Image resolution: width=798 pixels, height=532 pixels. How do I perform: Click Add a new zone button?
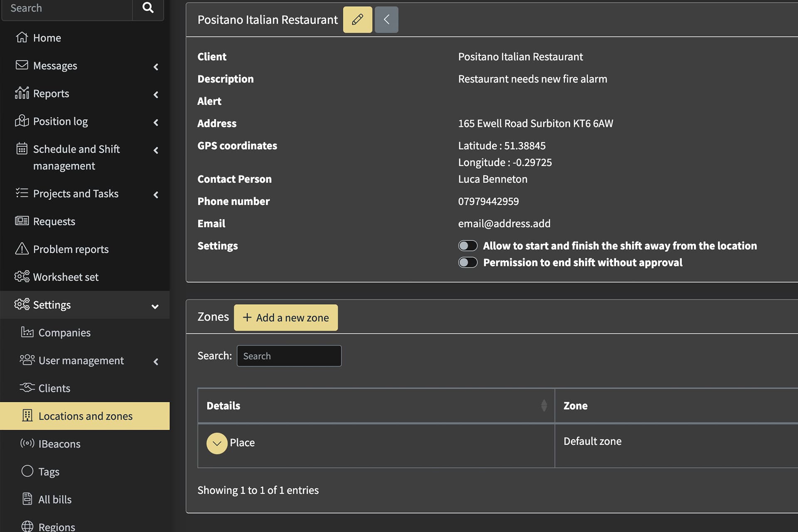point(286,318)
